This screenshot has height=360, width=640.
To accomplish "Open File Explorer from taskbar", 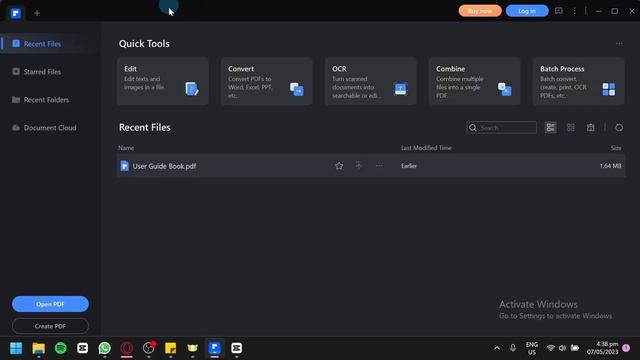I will (38, 348).
